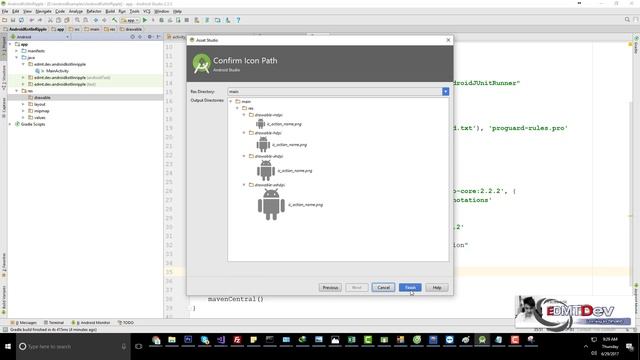This screenshot has width=640, height=360.
Task: Collapse the drawable-mdpi folder node
Action: pos(244,115)
